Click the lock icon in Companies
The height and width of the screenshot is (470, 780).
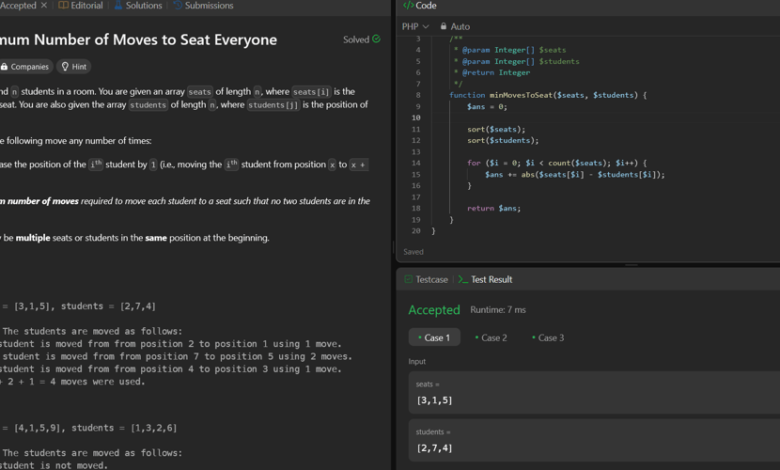tap(4, 67)
